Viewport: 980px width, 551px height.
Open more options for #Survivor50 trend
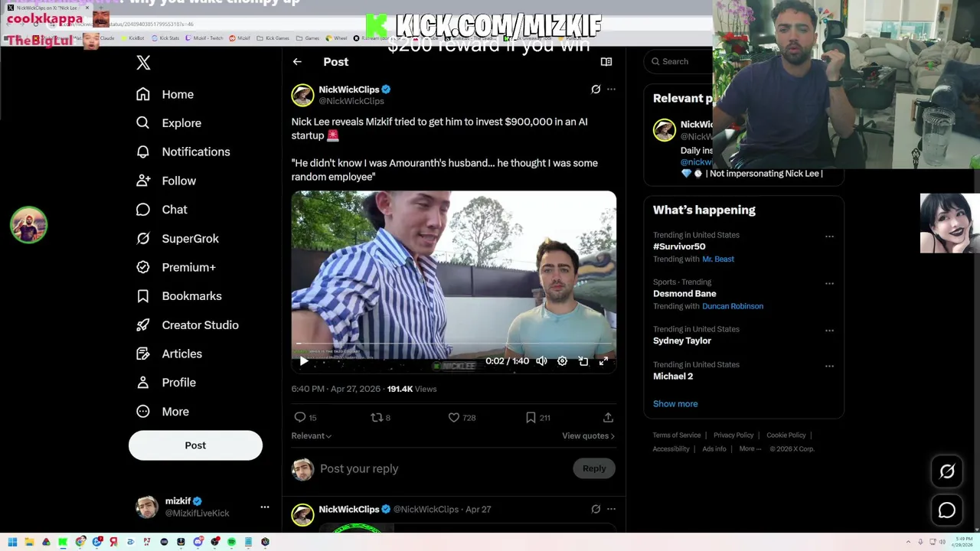[829, 236]
